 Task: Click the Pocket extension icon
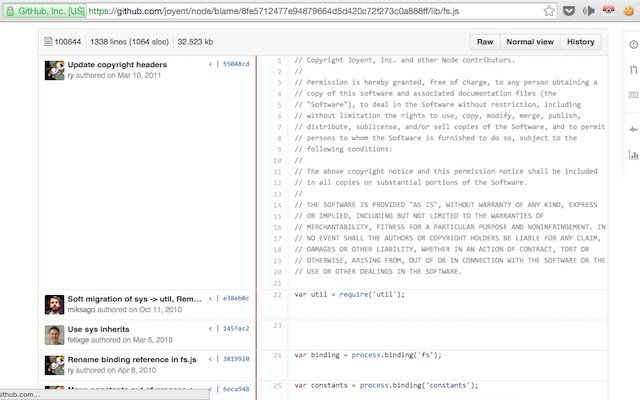569,11
